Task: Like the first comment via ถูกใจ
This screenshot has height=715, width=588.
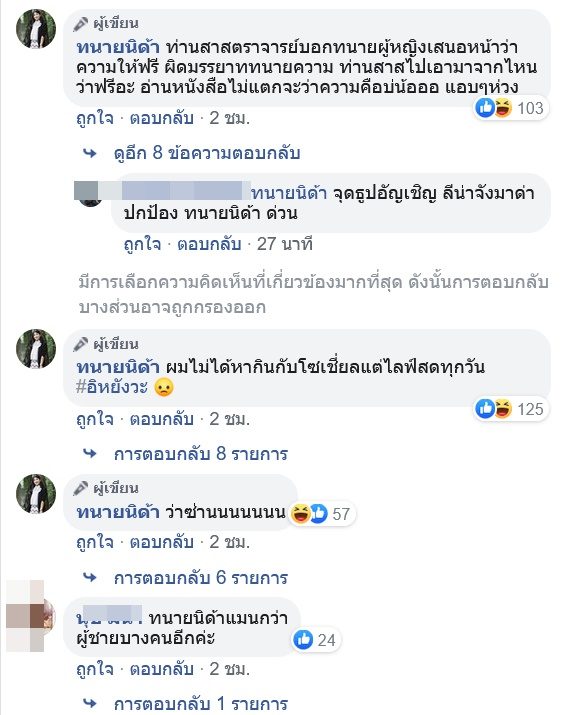Action: pos(95,119)
